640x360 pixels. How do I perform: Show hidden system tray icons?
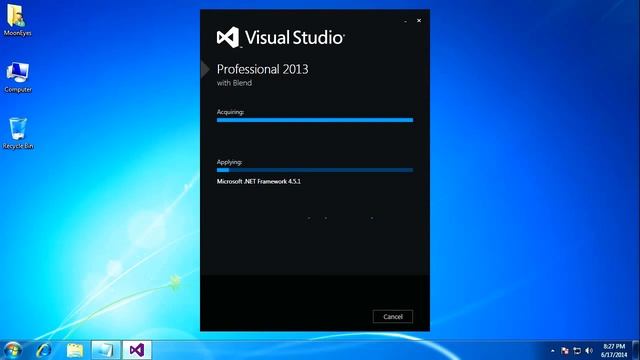(553, 351)
